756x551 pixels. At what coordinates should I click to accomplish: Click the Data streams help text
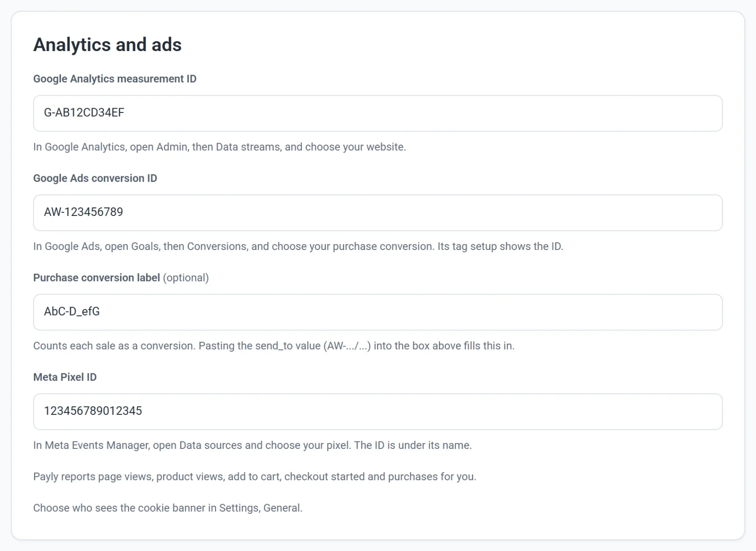(x=219, y=147)
